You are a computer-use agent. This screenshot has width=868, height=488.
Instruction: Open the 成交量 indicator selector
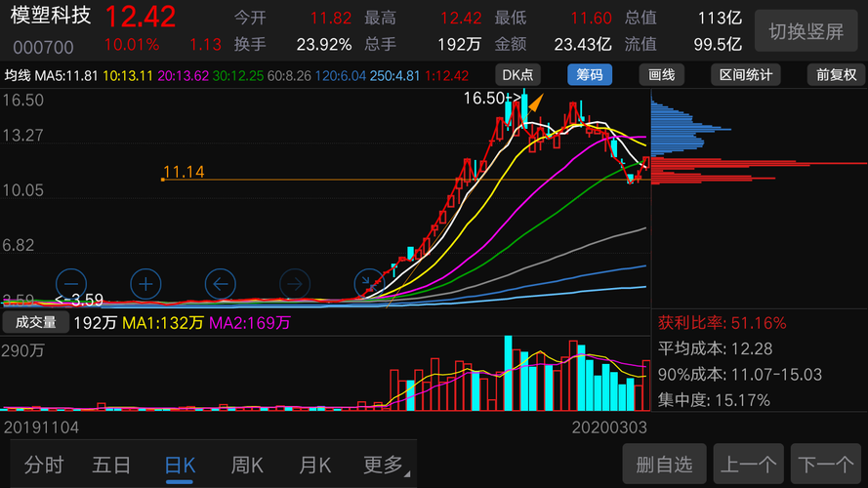click(x=36, y=322)
